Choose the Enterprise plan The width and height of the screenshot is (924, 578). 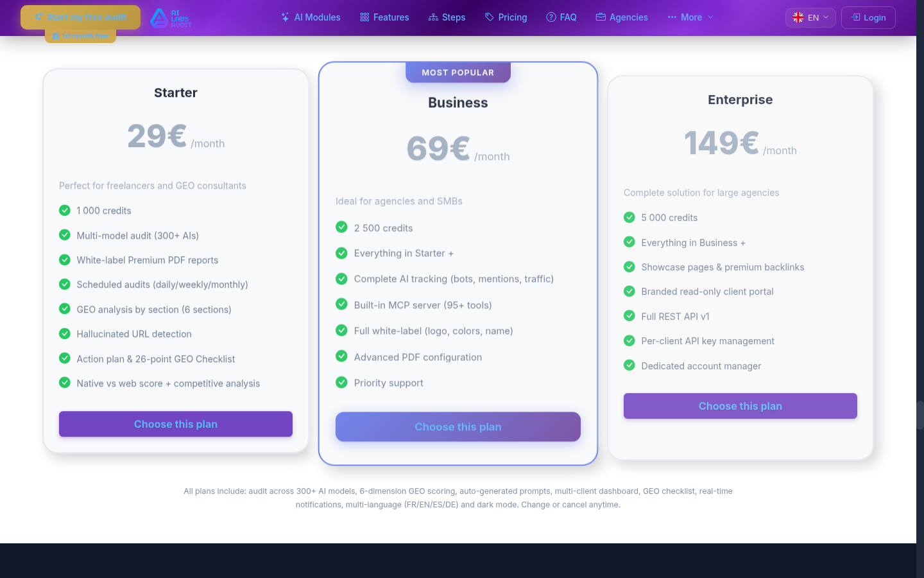pyautogui.click(x=740, y=406)
